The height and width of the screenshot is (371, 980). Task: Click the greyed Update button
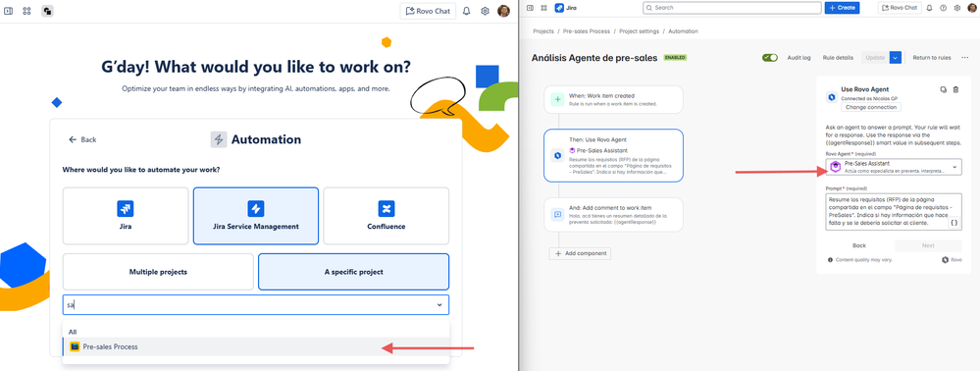click(875, 58)
